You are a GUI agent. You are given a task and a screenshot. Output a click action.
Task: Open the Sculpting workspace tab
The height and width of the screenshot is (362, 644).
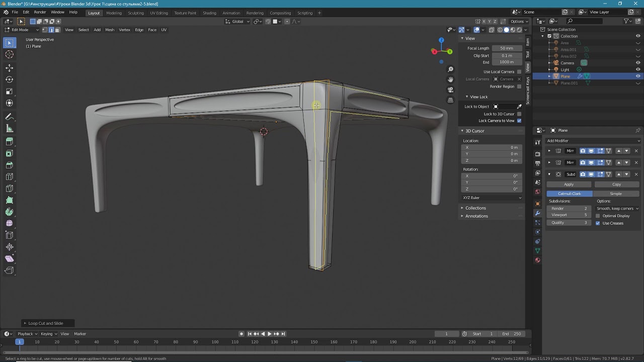136,13
